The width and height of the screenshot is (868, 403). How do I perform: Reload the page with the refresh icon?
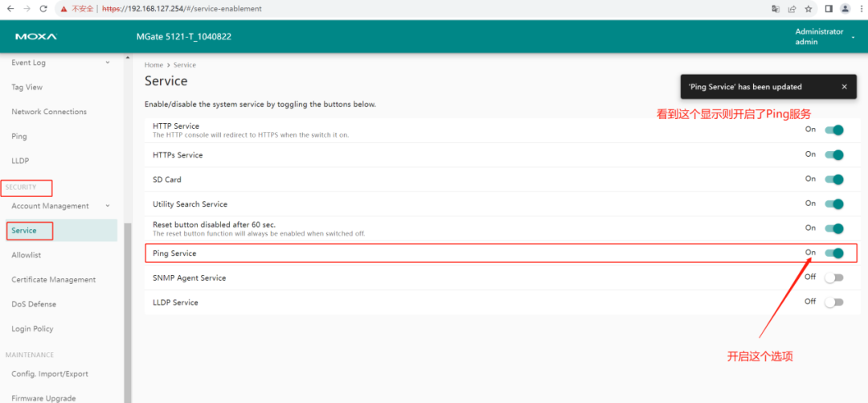tap(43, 9)
